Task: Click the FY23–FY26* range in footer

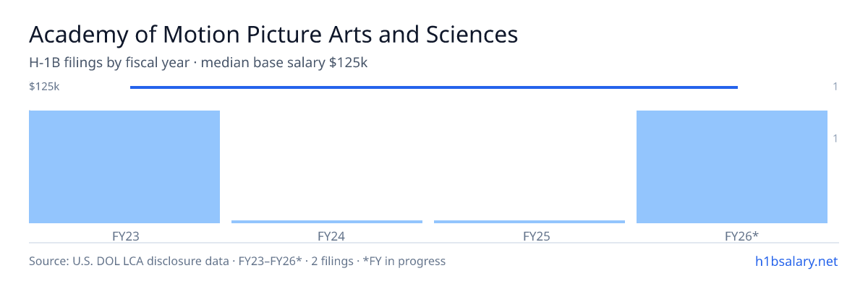Action: click(268, 261)
